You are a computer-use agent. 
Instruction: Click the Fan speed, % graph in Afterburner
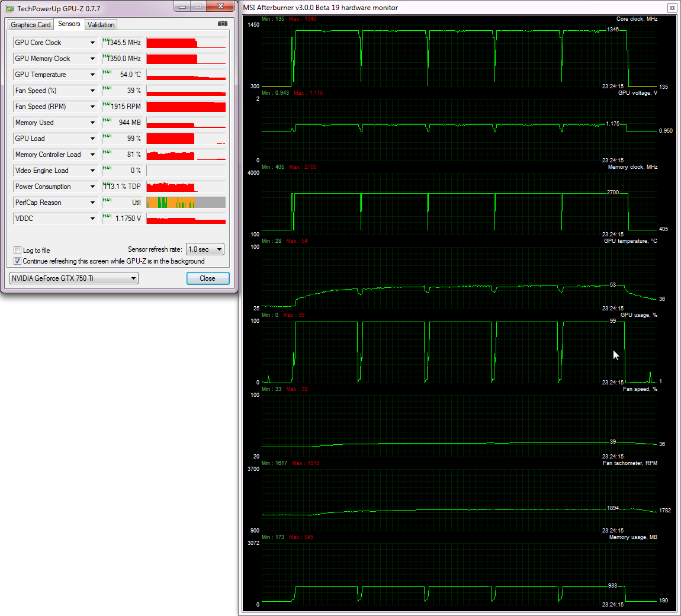459,426
